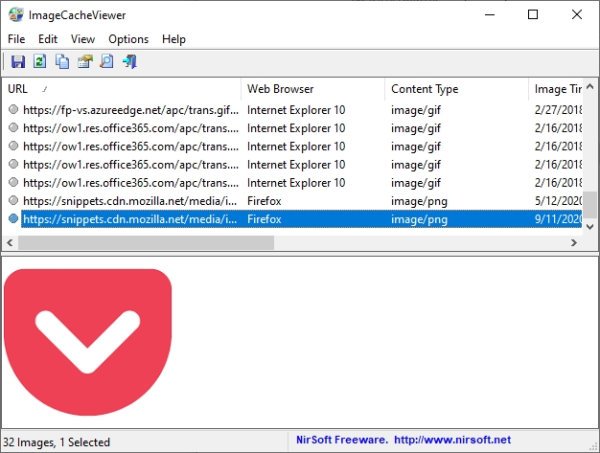The height and width of the screenshot is (453, 600).
Task: Minimize the ImageCacheViewer window
Action: click(x=490, y=15)
